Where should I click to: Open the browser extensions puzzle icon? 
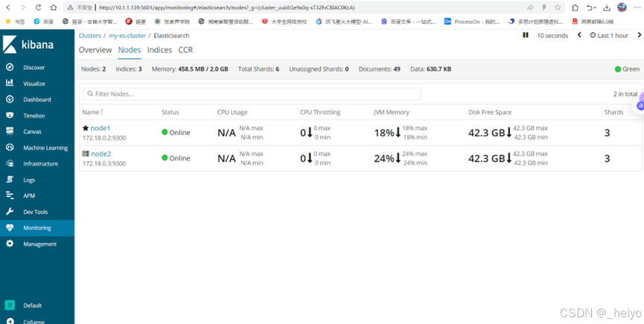pyautogui.click(x=575, y=7)
